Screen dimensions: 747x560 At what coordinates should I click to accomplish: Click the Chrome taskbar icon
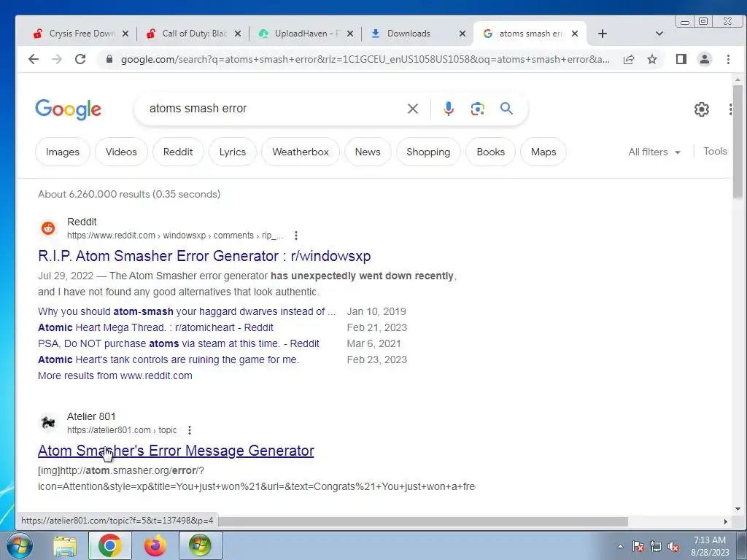pos(109,545)
